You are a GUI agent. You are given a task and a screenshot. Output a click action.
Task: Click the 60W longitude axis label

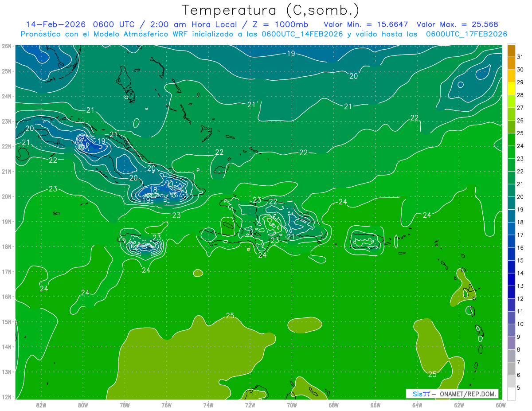click(501, 405)
